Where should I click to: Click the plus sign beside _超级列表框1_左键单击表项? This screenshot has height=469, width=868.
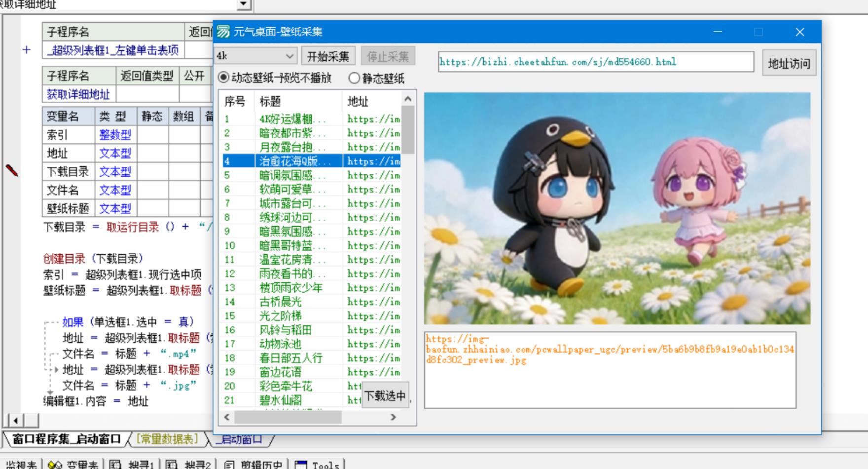pyautogui.click(x=26, y=50)
